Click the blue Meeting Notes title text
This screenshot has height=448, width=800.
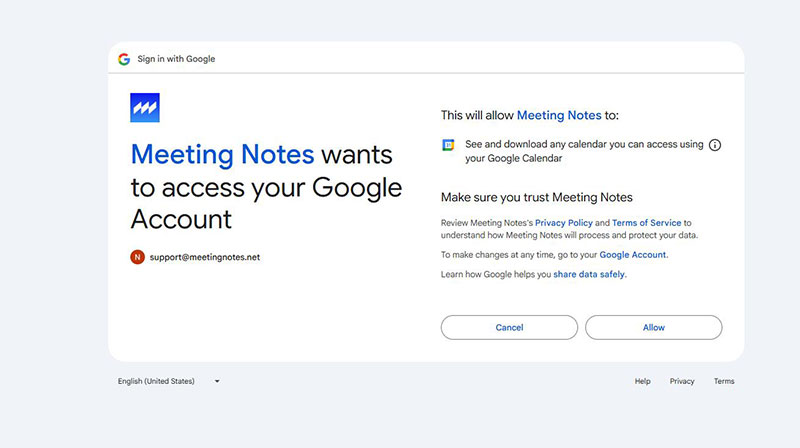point(222,155)
